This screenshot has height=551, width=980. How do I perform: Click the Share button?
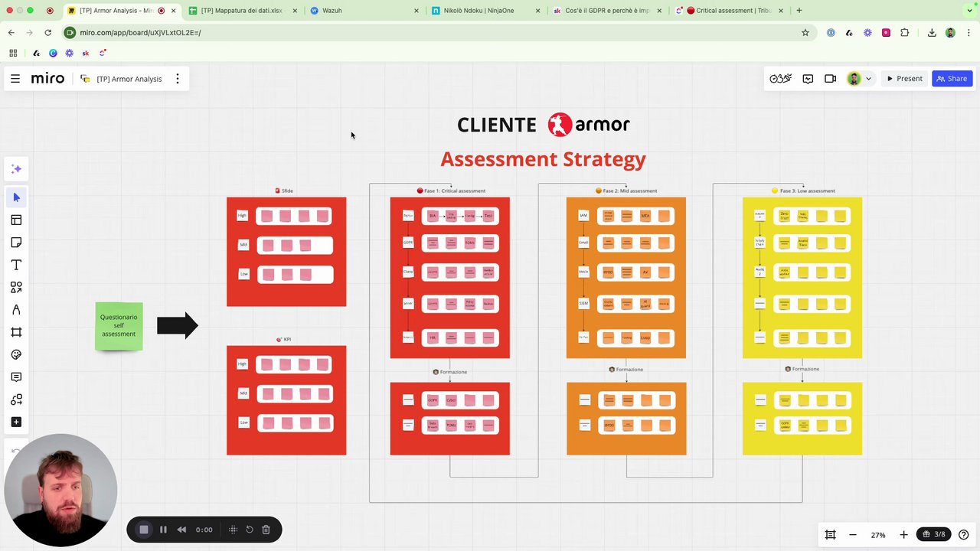click(952, 79)
